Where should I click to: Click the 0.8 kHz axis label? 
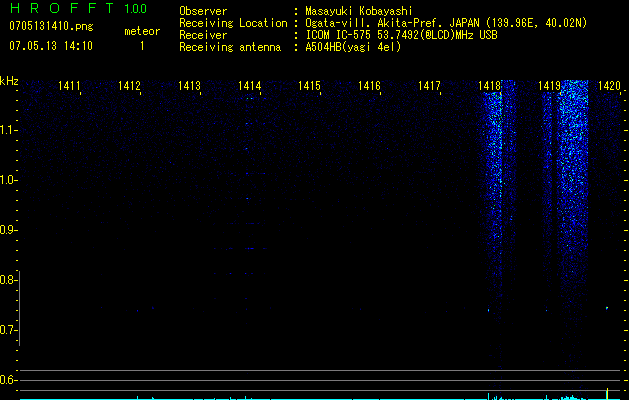8,280
